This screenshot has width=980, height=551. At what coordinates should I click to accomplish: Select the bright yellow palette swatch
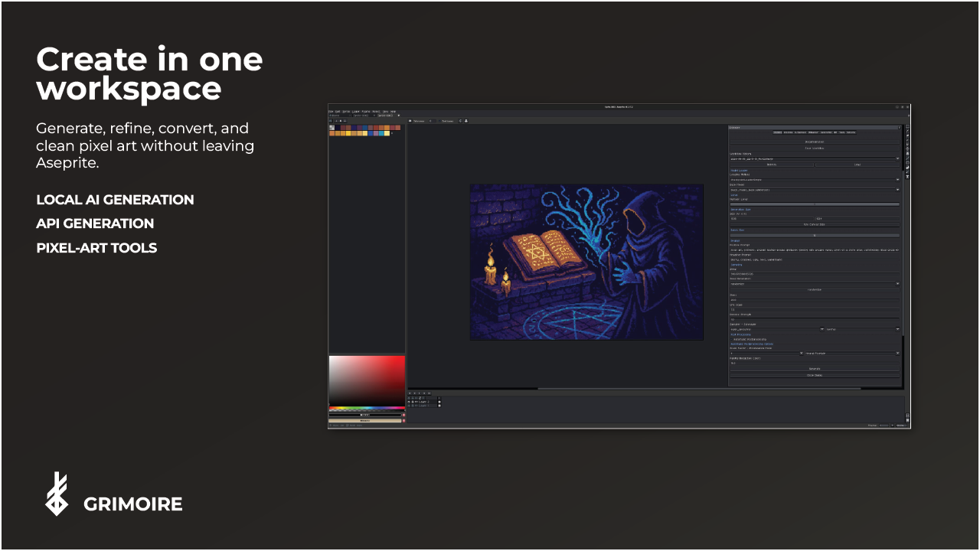348,133
